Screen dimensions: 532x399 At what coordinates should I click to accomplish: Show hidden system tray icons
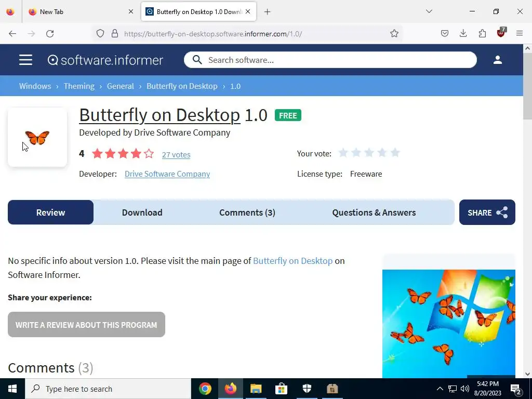tap(440, 389)
